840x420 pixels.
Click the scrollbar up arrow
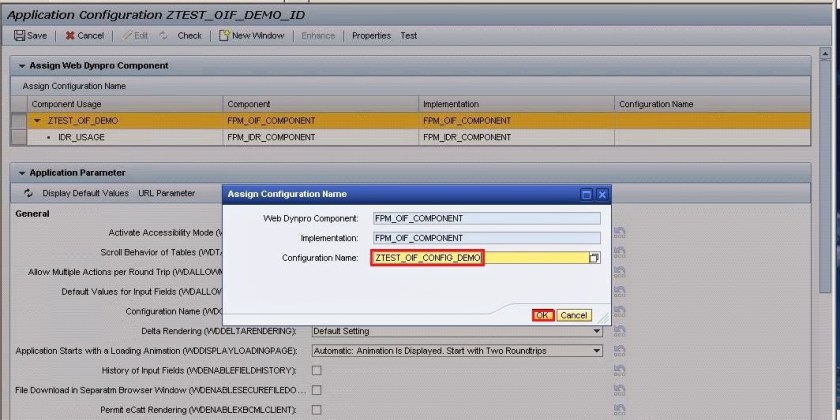pos(826,54)
